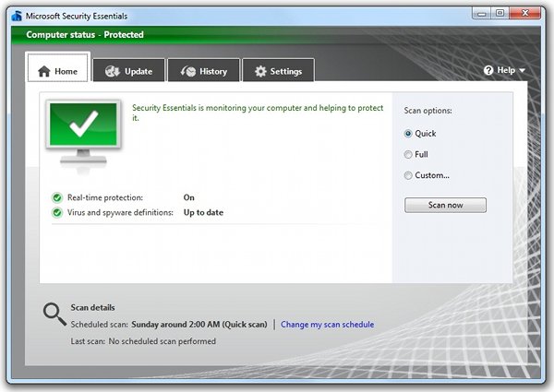Click the Scan details magnifying glass icon
Viewport: 554px width, 392px height.
pos(54,314)
